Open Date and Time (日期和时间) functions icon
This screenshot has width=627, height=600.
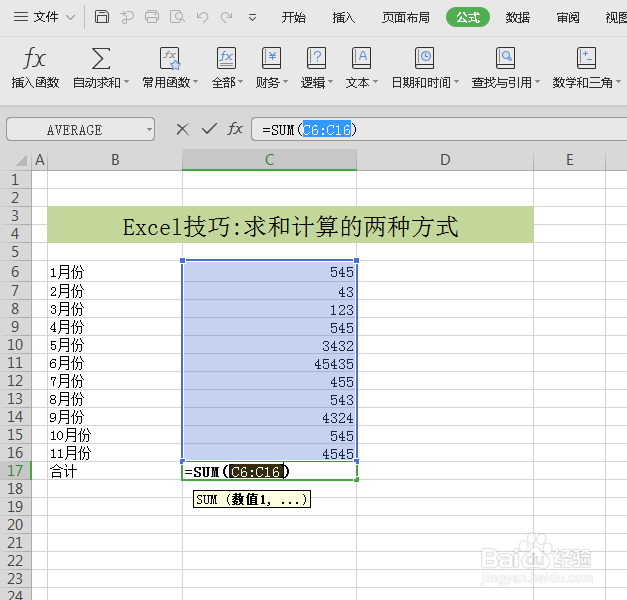click(424, 58)
